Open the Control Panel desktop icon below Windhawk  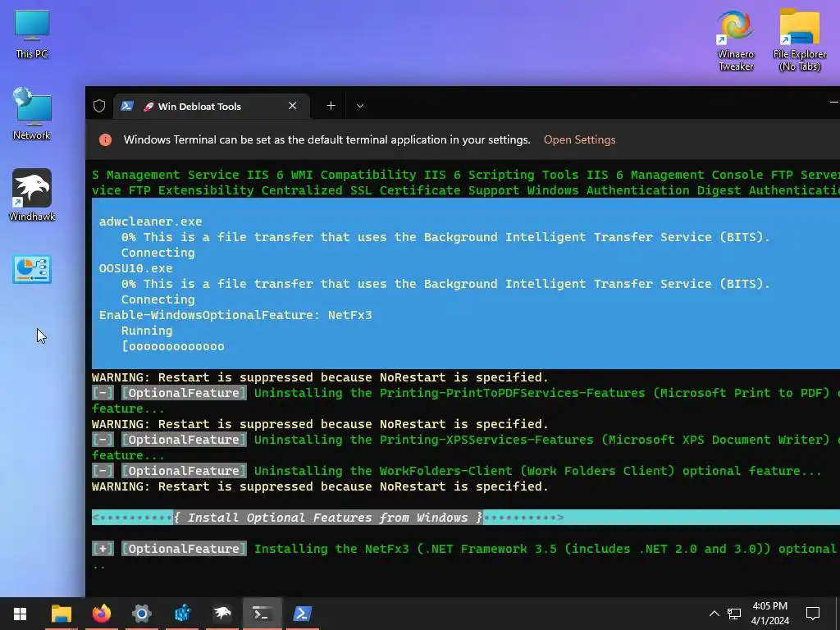pos(32,269)
